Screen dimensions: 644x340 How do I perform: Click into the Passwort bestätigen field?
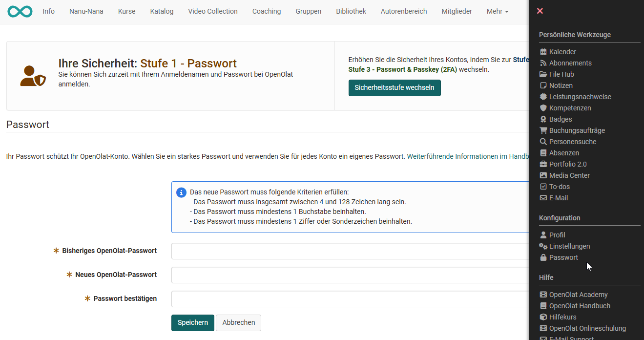350,299
